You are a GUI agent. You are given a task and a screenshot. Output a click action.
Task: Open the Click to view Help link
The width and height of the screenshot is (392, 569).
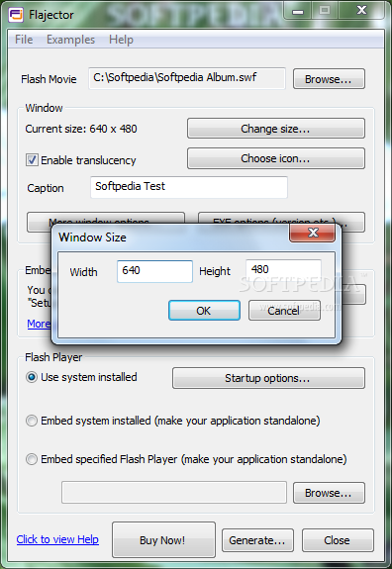57,539
